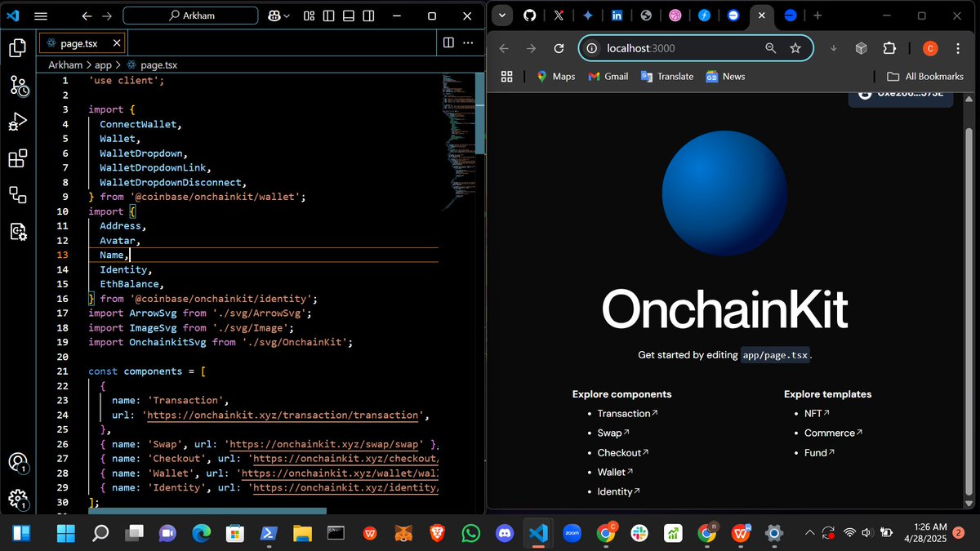This screenshot has width=980, height=551.
Task: Open the Transaction component link
Action: pyautogui.click(x=627, y=414)
